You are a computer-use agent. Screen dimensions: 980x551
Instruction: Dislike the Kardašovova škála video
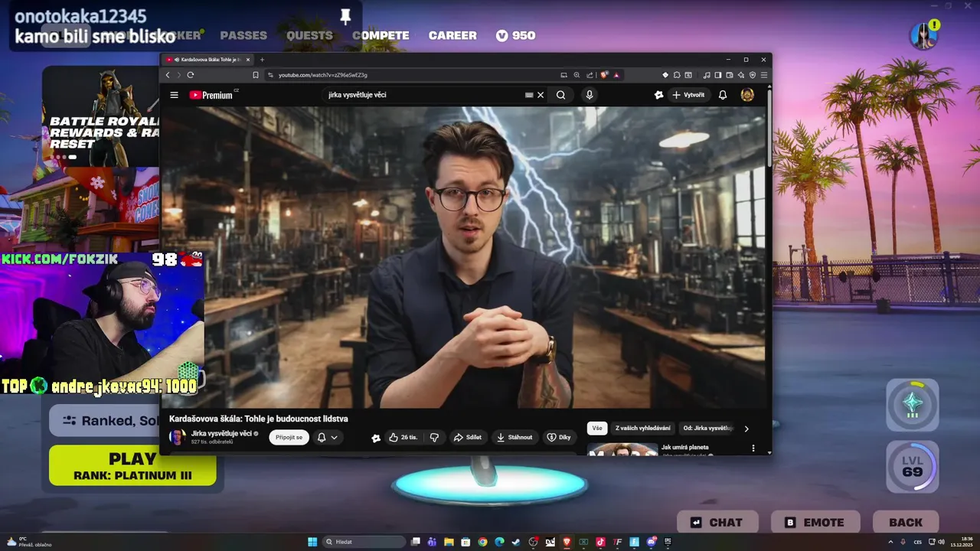click(434, 437)
